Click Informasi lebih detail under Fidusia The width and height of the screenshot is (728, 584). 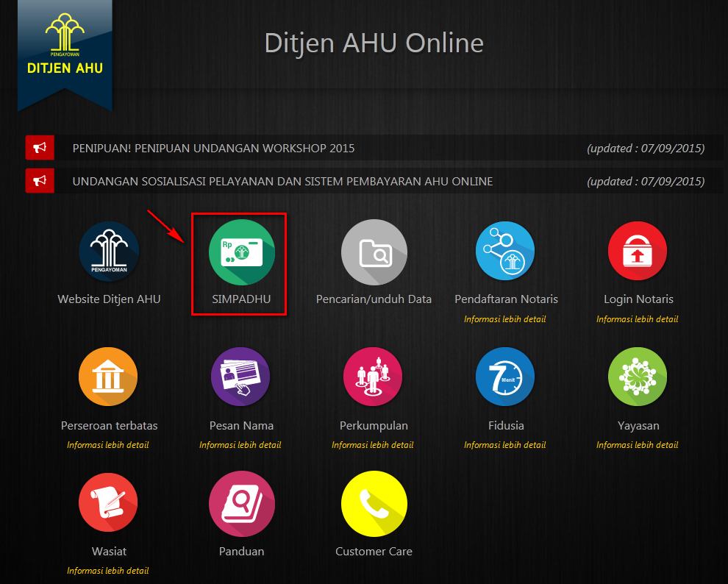505,445
